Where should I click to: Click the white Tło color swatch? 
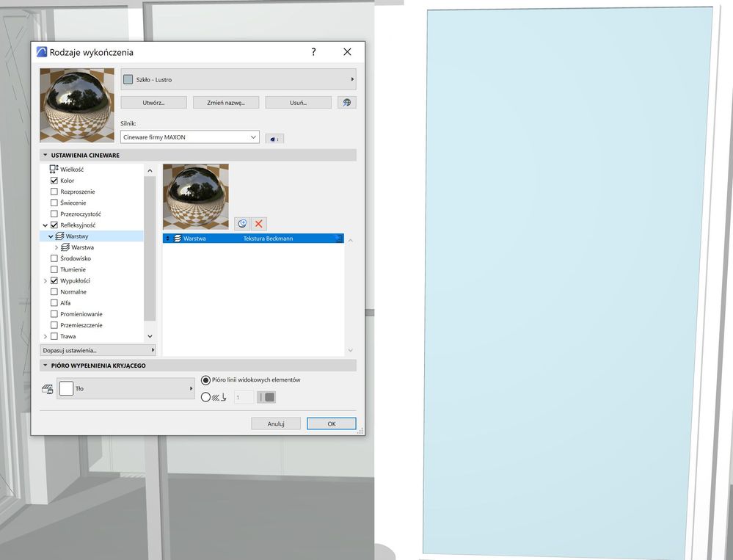coord(66,388)
